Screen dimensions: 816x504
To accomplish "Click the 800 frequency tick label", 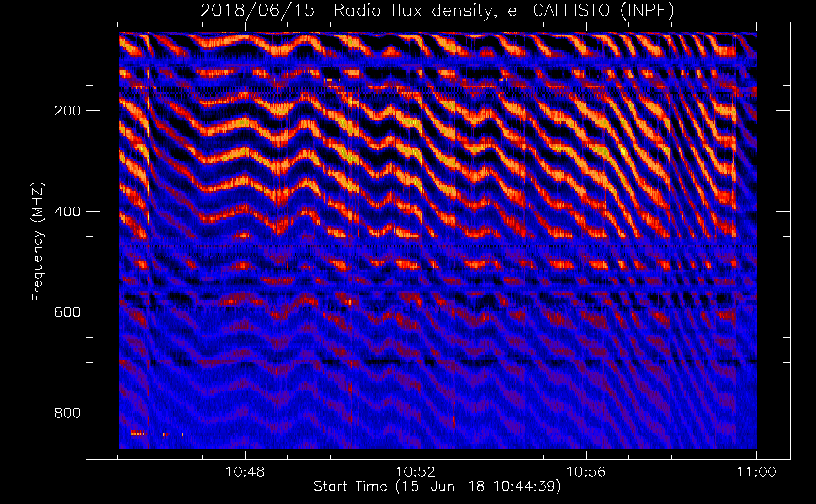I will [x=68, y=413].
